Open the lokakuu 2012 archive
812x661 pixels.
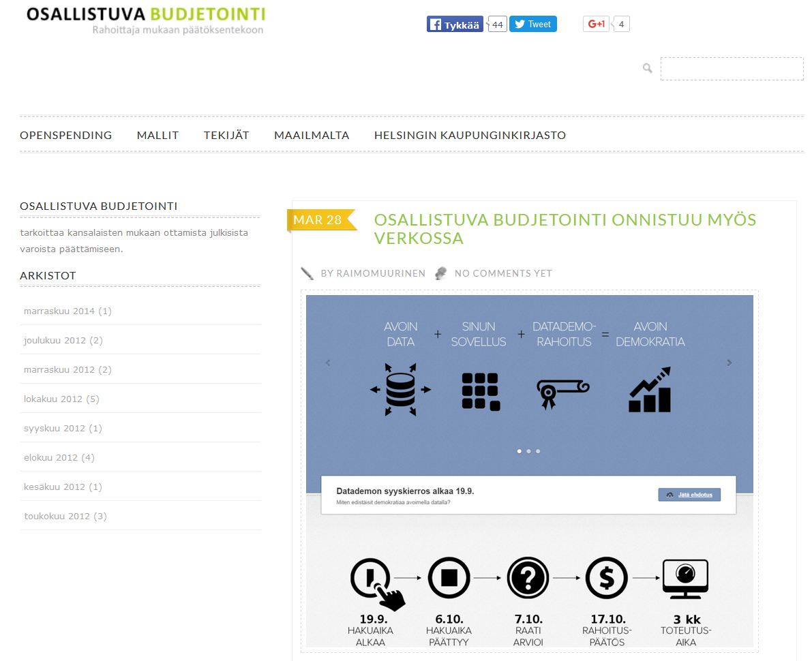[x=61, y=399]
